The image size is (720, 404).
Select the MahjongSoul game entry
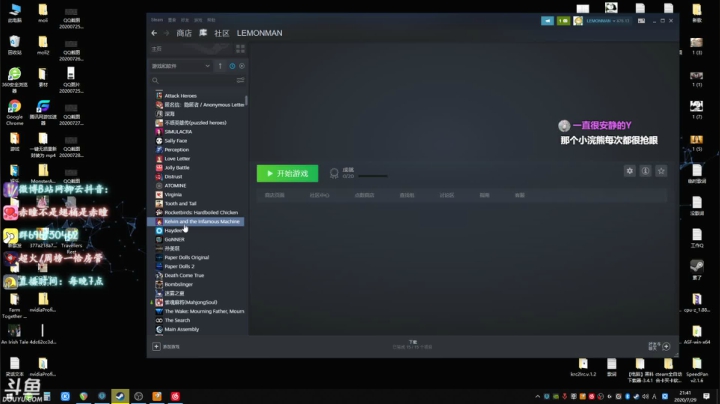(x=191, y=302)
